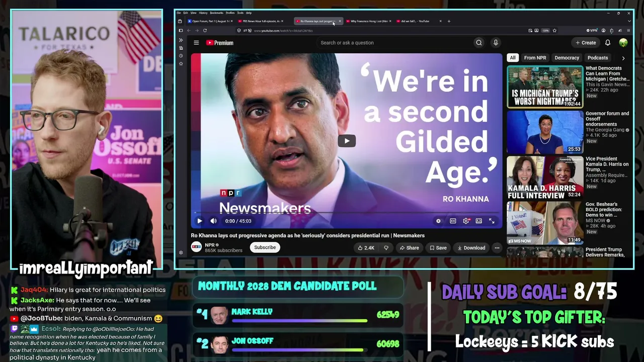Open the browser Tools menu
The image size is (644, 362).
240,13
